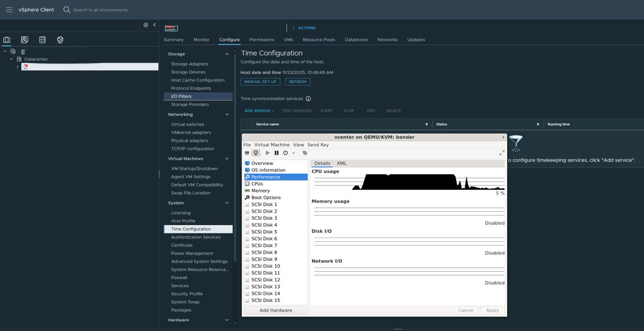Select the VMs and Templates inventory icon
644x331 pixels.
pyautogui.click(x=25, y=40)
